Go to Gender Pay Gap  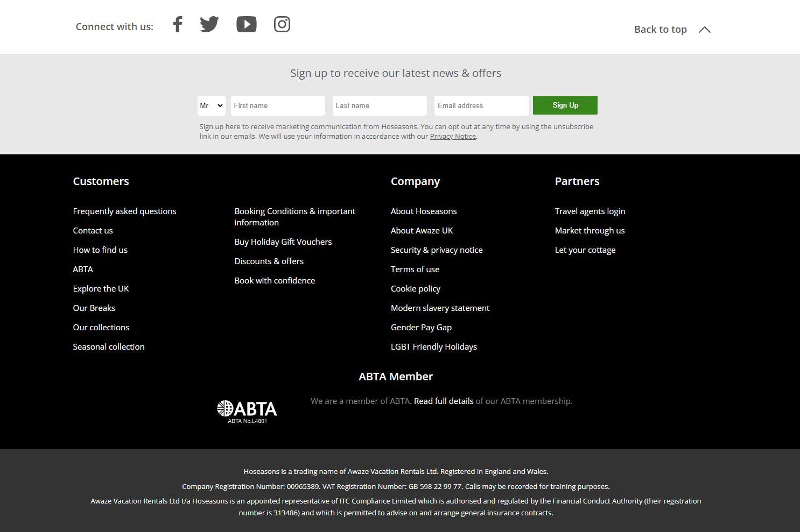pos(422,328)
